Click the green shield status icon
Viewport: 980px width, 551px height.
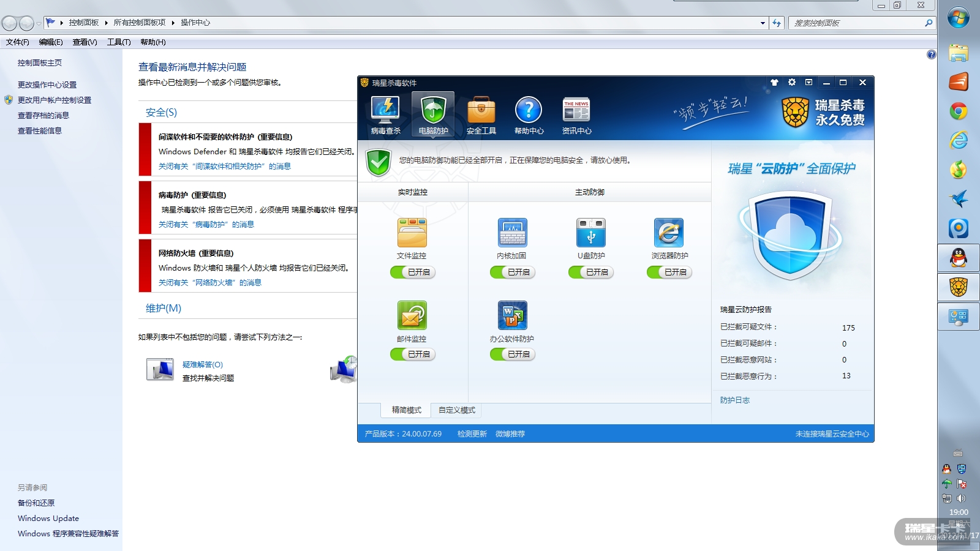379,162
